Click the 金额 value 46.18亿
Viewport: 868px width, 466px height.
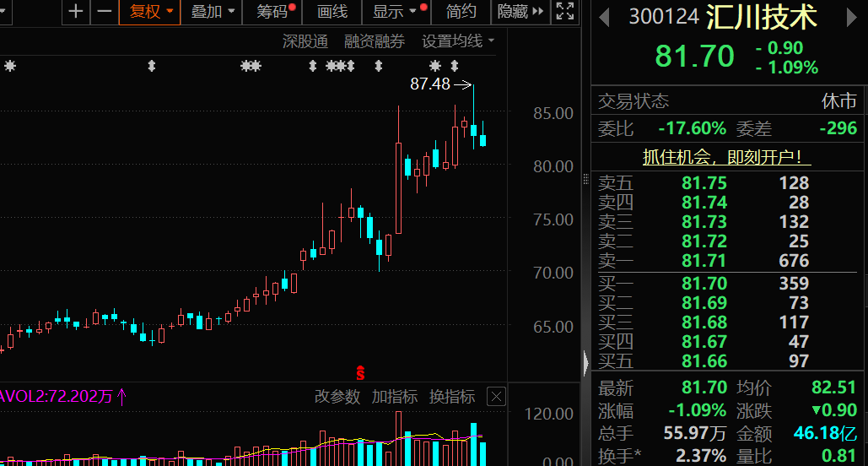pyautogui.click(x=825, y=433)
